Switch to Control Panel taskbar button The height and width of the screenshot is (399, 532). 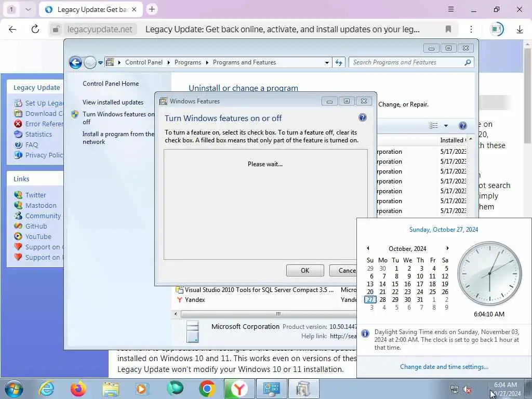[271, 389]
